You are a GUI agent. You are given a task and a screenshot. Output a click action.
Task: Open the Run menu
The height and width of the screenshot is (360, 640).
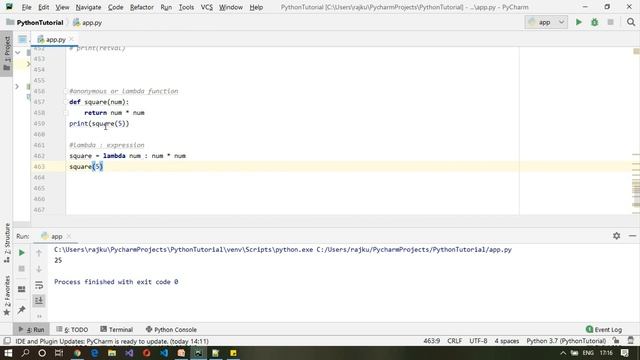(x=166, y=7)
